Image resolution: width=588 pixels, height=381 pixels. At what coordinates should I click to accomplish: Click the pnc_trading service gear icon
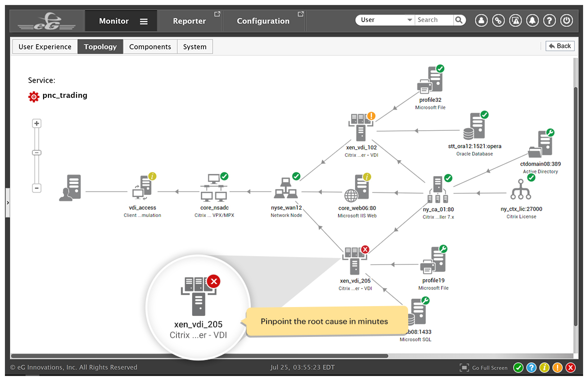pyautogui.click(x=34, y=96)
